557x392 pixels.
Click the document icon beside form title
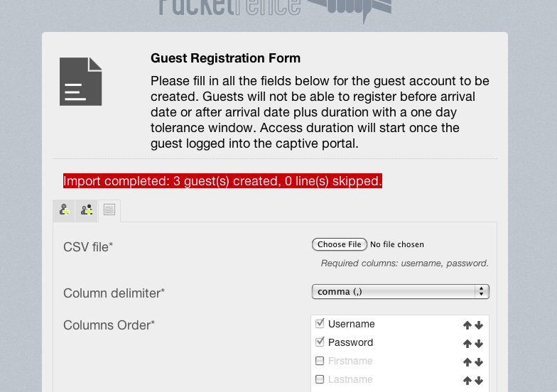tap(80, 82)
